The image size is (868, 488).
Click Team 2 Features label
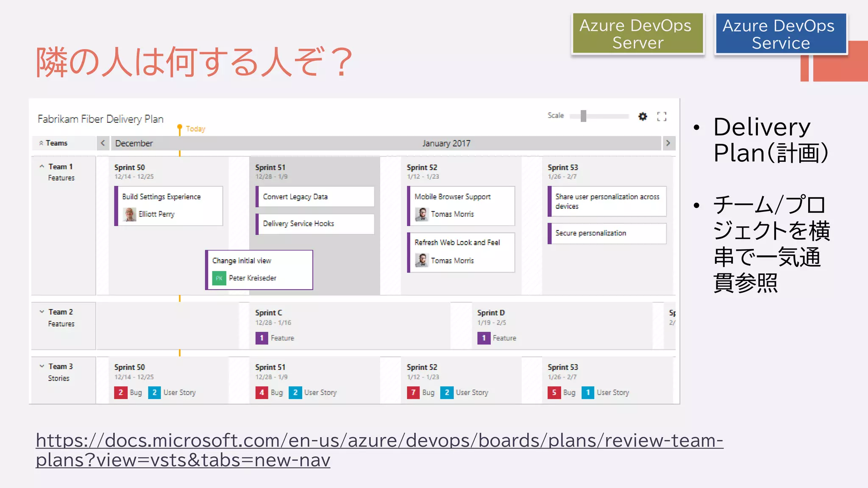pyautogui.click(x=61, y=324)
